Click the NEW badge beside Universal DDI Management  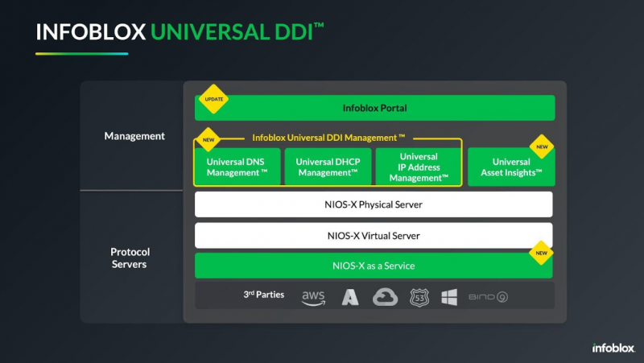tap(208, 139)
